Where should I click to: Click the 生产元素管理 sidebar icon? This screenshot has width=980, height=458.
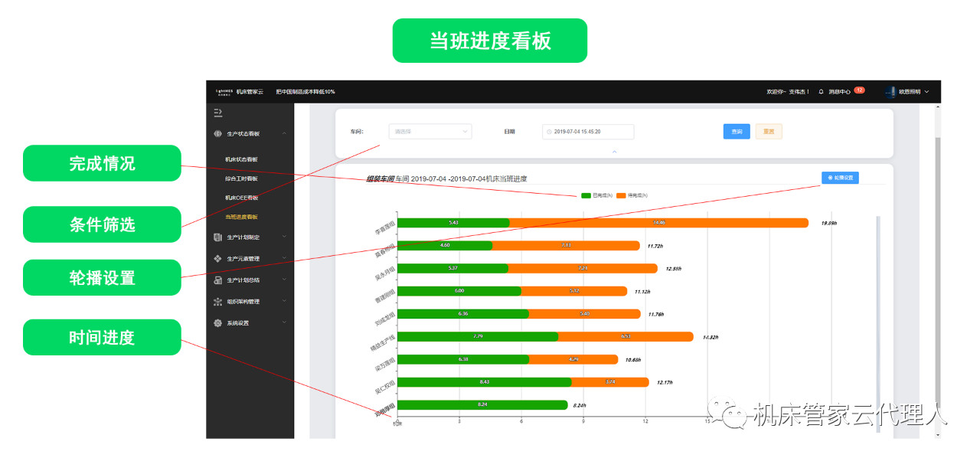(x=218, y=259)
